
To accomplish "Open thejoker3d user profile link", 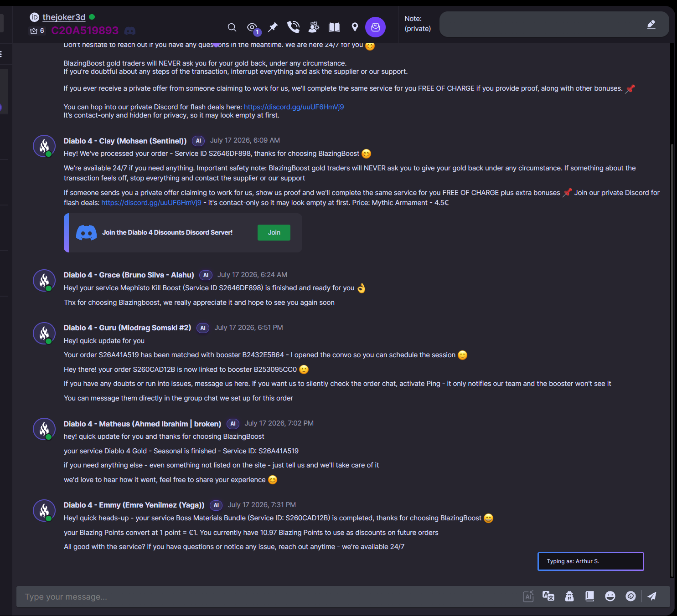I will pos(64,17).
